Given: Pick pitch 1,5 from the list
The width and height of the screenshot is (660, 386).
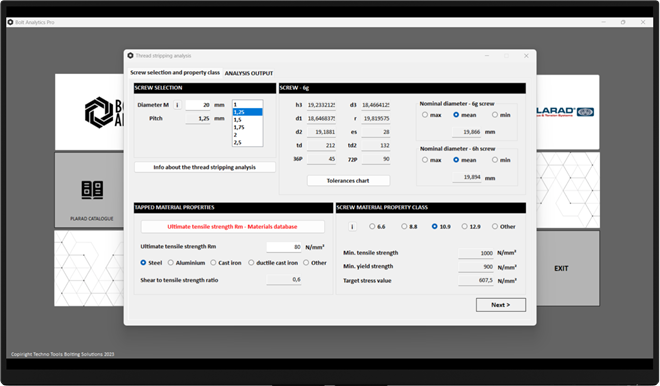Looking at the screenshot, I should [248, 120].
